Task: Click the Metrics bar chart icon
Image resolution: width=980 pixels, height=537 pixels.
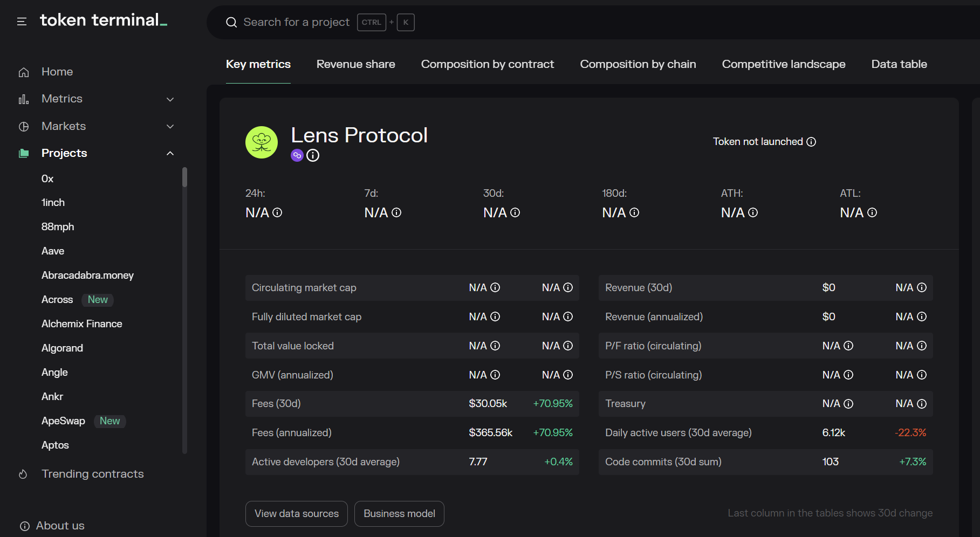Action: click(x=24, y=99)
